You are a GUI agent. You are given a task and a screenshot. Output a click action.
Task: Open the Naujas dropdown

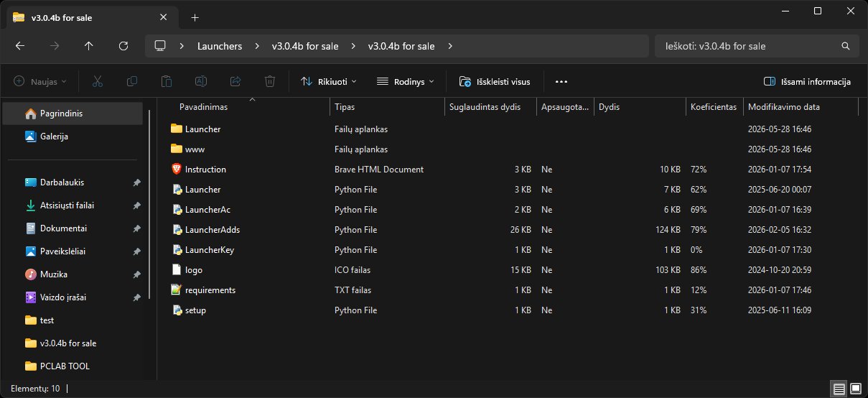tap(40, 82)
